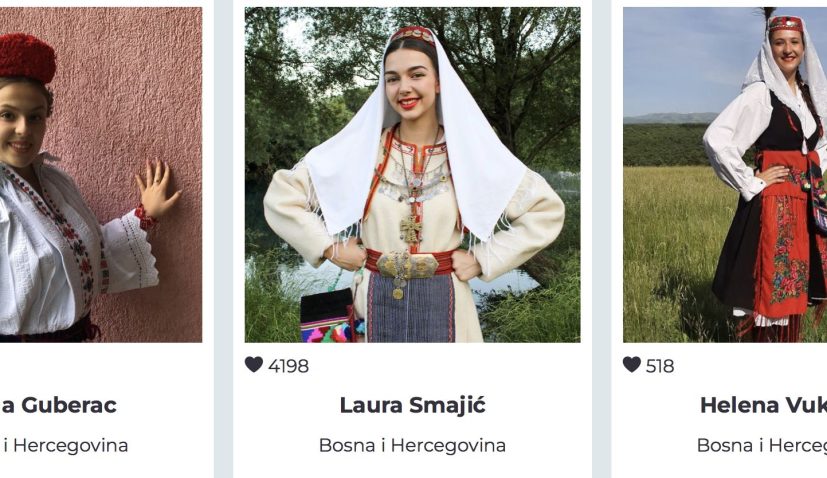Open the Helena Vuk name link
Image resolution: width=827 pixels, height=478 pixels.
tap(763, 405)
